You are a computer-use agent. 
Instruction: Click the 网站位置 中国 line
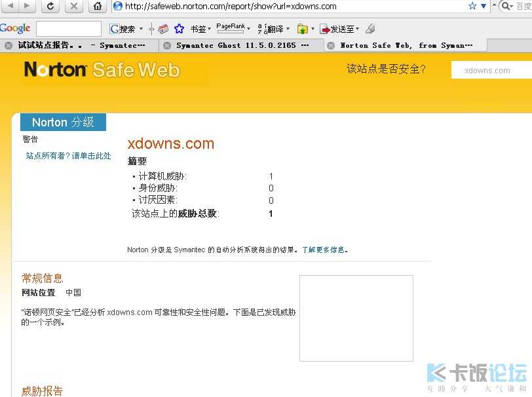point(51,292)
